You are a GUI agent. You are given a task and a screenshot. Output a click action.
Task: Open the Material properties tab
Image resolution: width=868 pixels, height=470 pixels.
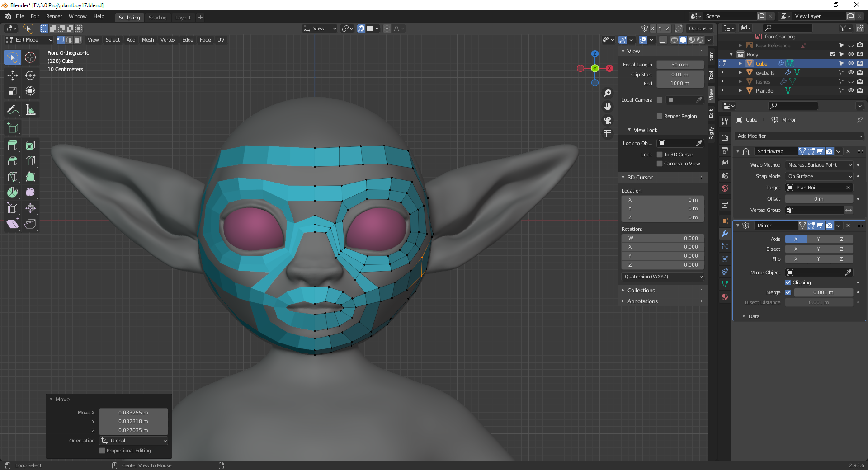725,297
